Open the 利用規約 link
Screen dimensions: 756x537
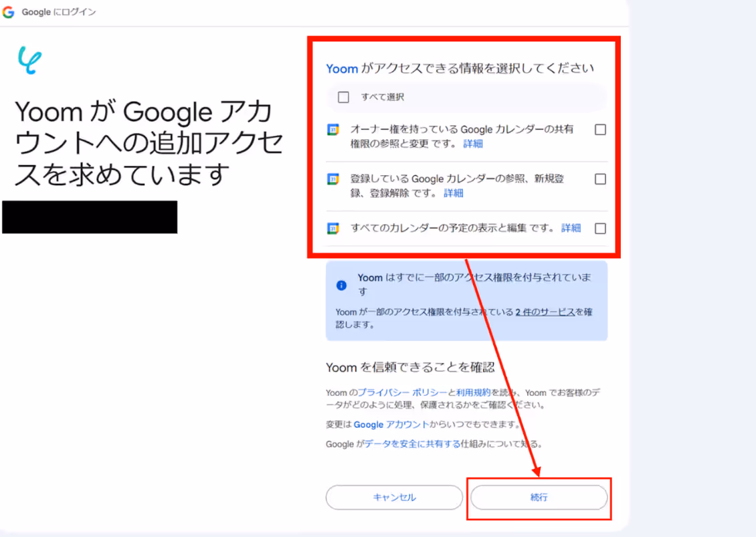pyautogui.click(x=474, y=393)
